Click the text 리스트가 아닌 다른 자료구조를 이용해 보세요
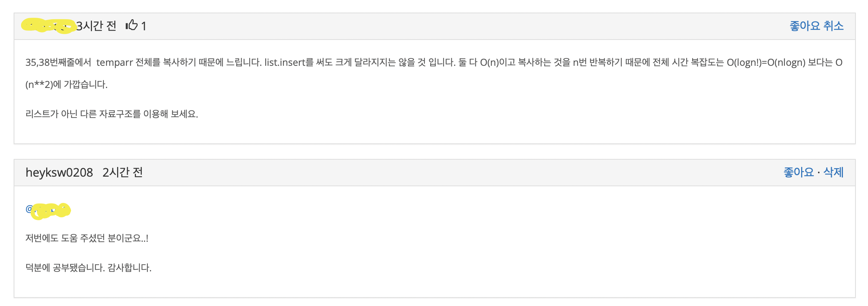868x306 pixels. (112, 113)
